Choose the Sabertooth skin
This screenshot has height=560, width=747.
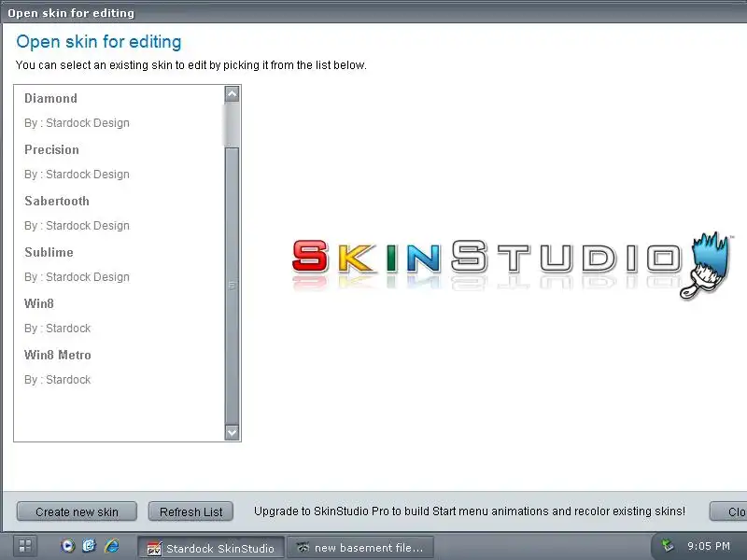[57, 201]
